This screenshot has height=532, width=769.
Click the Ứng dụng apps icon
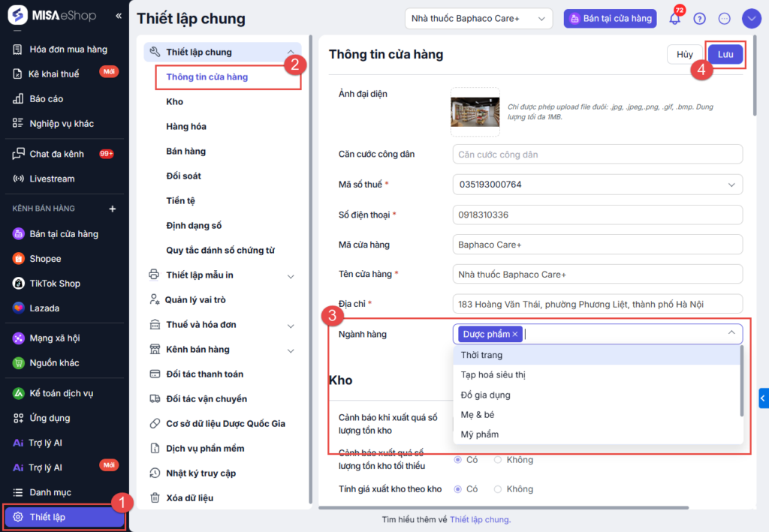coord(18,418)
